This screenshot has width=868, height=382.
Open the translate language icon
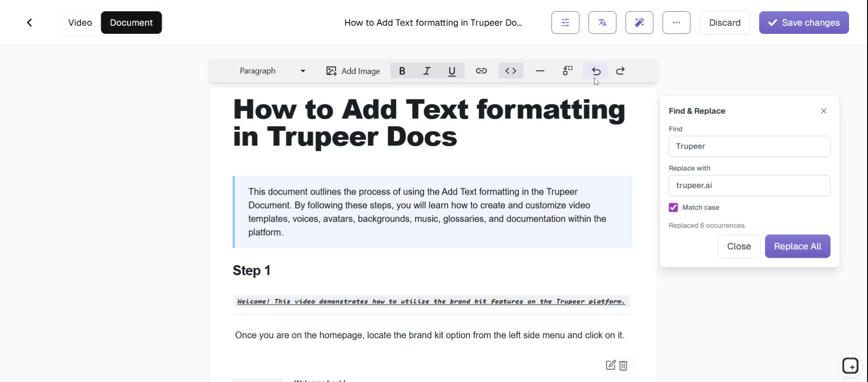tap(602, 23)
